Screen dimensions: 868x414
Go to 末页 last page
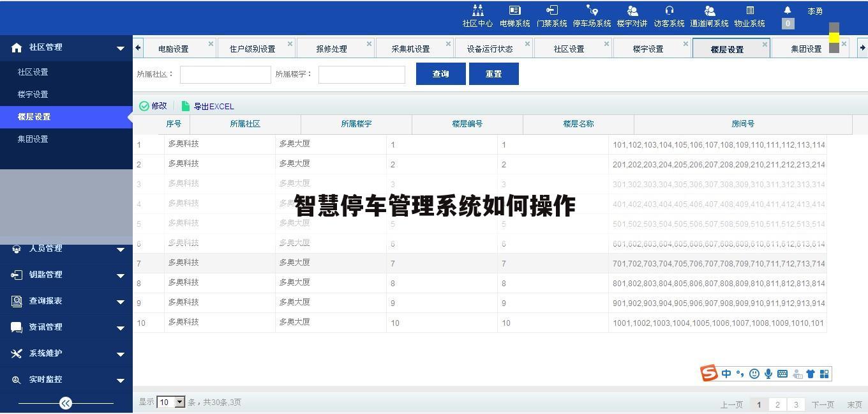855,404
